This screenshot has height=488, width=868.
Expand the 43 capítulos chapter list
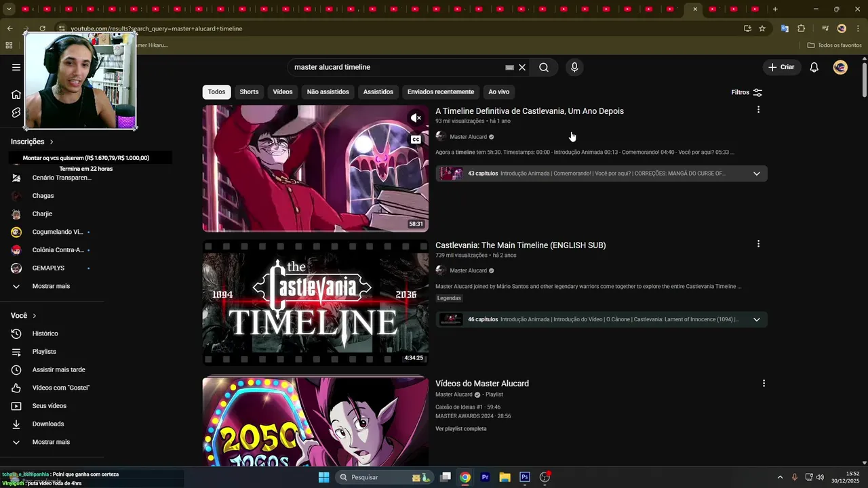pos(756,174)
